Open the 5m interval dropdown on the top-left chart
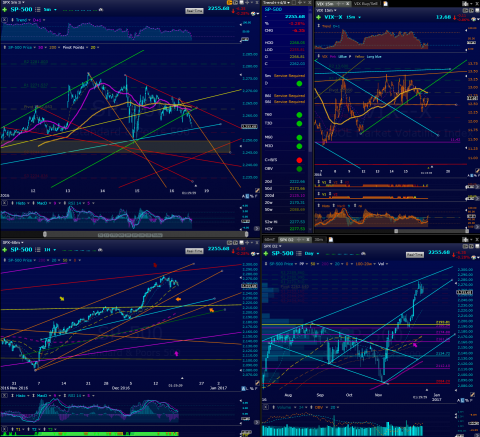The width and height of the screenshot is (480, 437). click(x=50, y=10)
